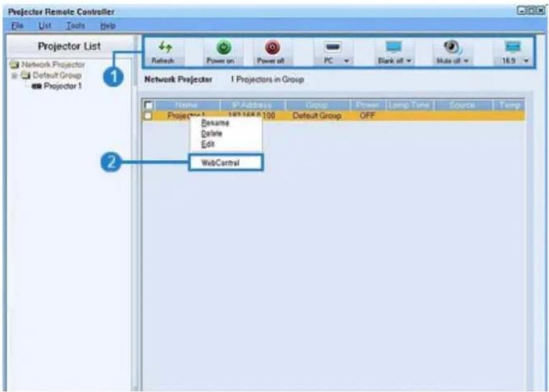Sort by the Source column header
This screenshot has width=549, height=392.
point(462,105)
